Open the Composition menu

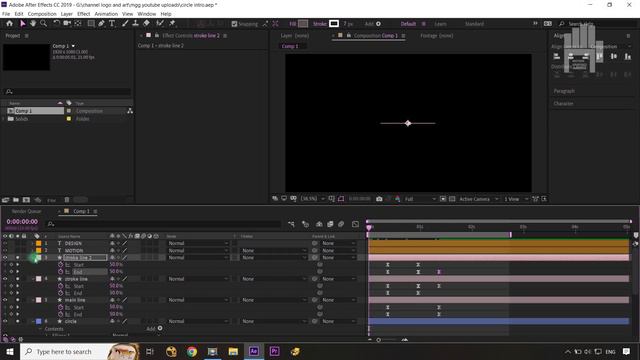(42, 14)
